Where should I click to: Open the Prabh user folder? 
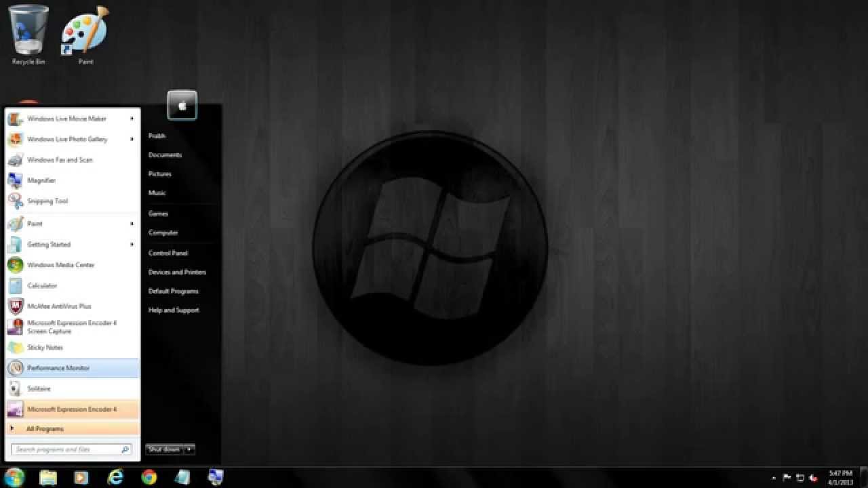click(157, 136)
